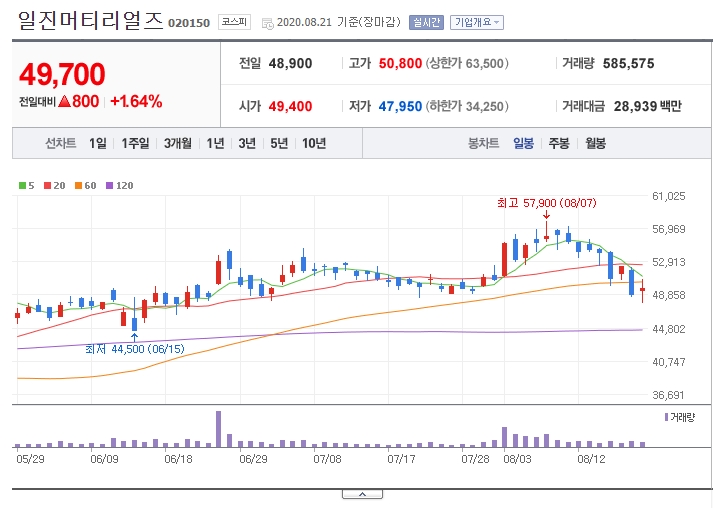Click the 최고 57,900 (08/07) marker
The image size is (713, 508).
tap(547, 203)
